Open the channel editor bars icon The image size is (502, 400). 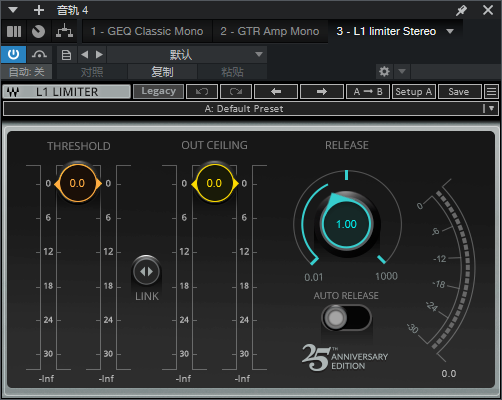(14, 32)
